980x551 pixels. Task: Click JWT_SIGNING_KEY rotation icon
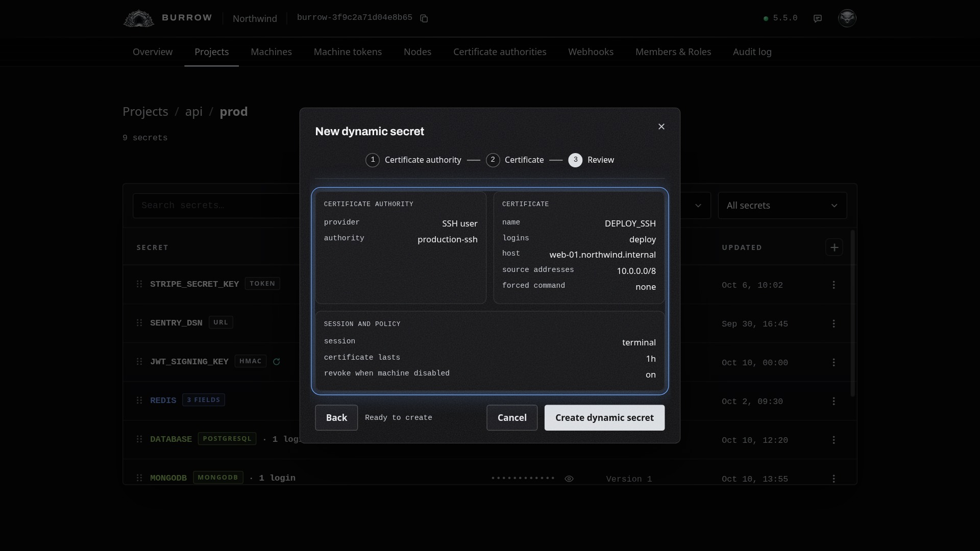click(x=277, y=362)
